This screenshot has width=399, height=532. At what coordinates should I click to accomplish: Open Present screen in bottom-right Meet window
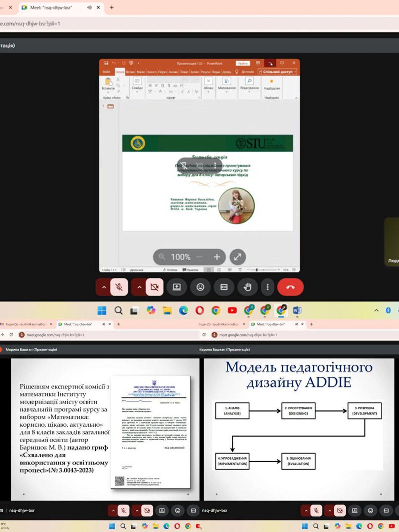[x=354, y=511]
